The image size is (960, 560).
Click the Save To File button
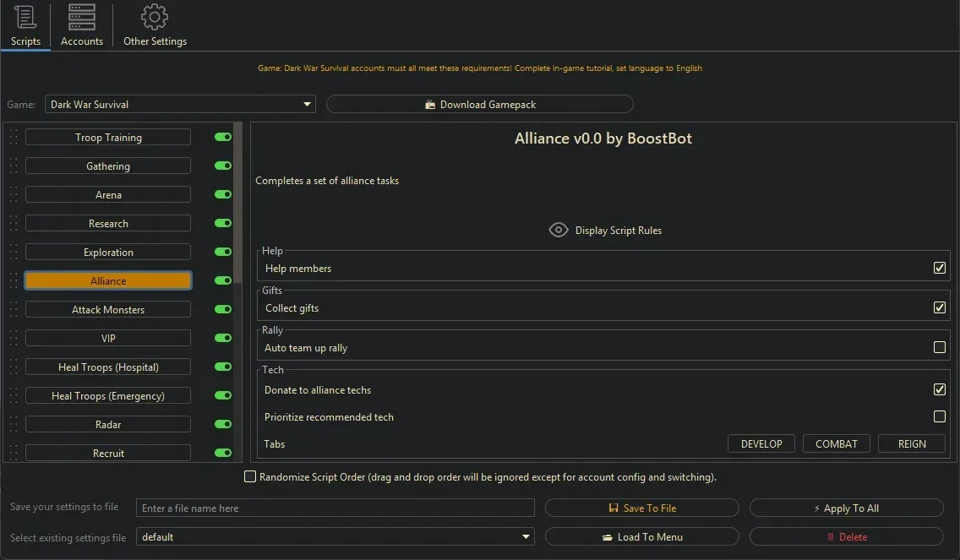click(641, 508)
